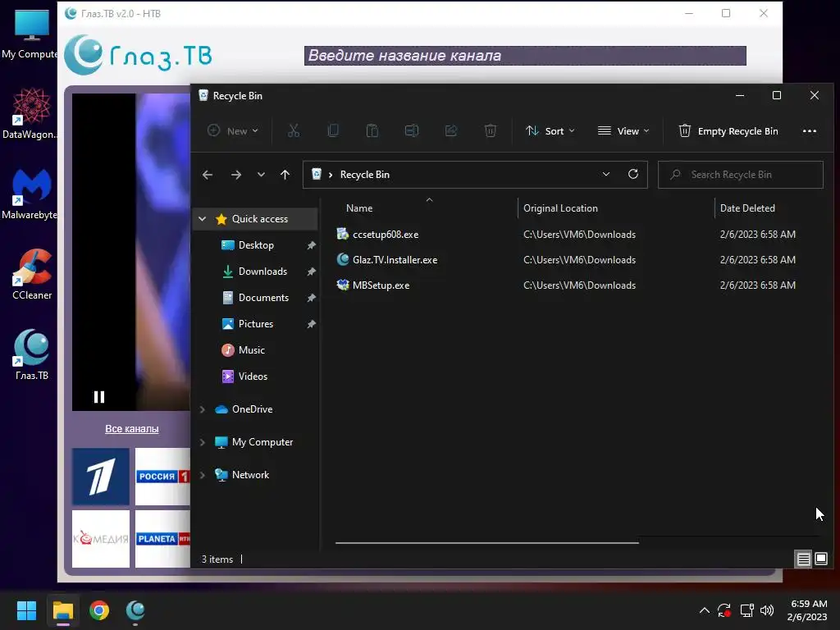Open the CCleaner desktop shortcut

pos(32,274)
